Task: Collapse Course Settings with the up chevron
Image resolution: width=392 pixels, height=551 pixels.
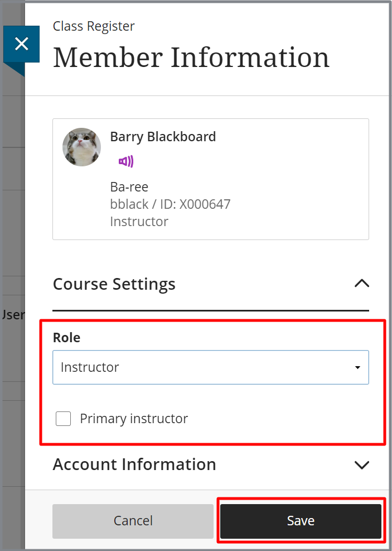Action: tap(362, 284)
